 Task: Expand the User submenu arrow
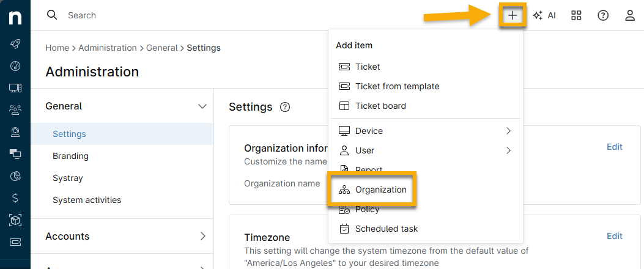[508, 150]
